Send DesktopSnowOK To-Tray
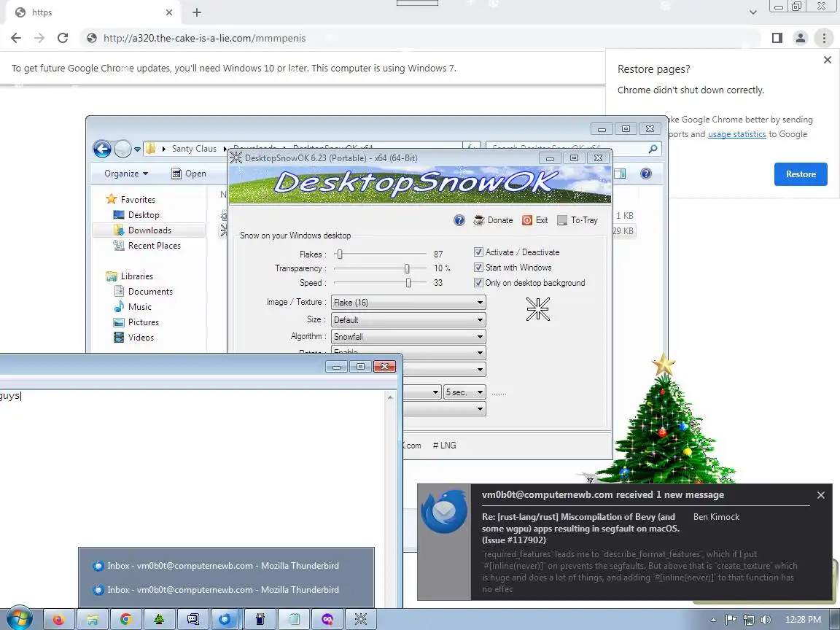This screenshot has width=840, height=630. point(577,220)
